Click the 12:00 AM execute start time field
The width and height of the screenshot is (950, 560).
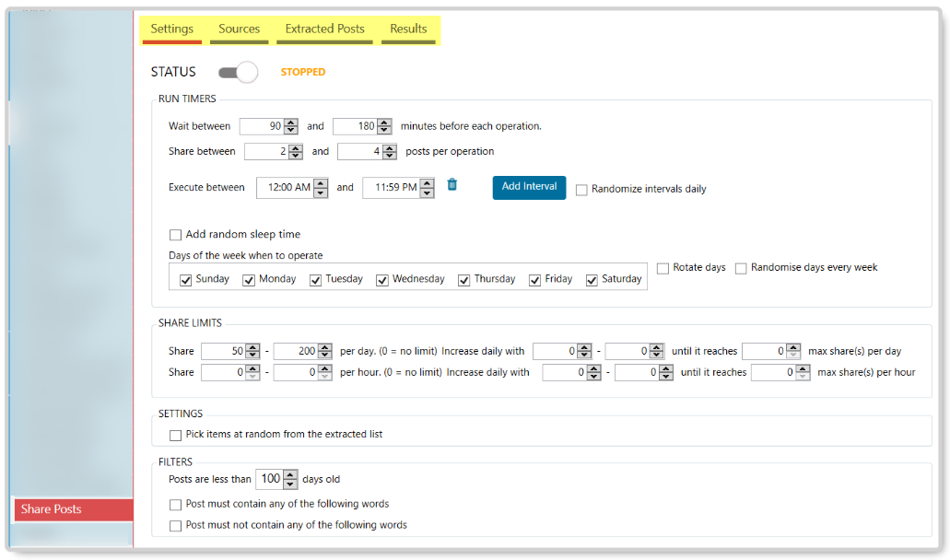tap(286, 188)
